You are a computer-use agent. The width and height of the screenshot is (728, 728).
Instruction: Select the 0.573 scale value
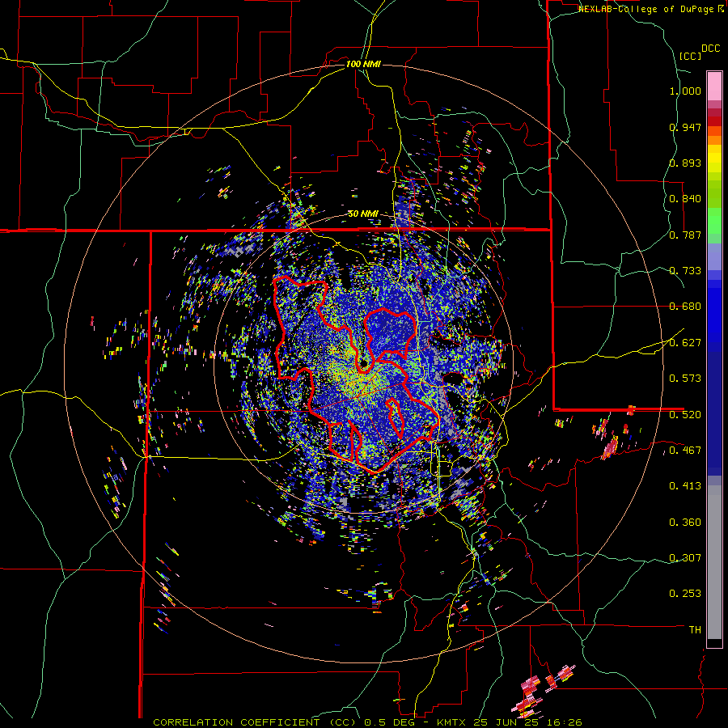click(685, 379)
